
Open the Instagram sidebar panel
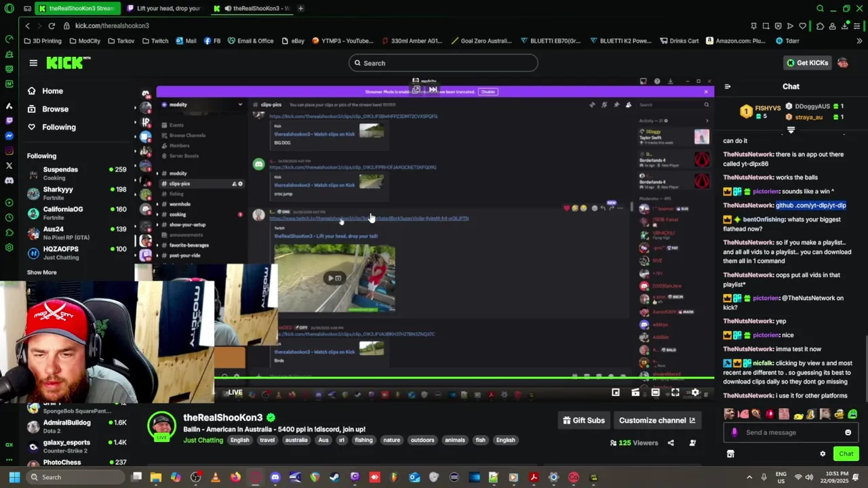tap(9, 150)
